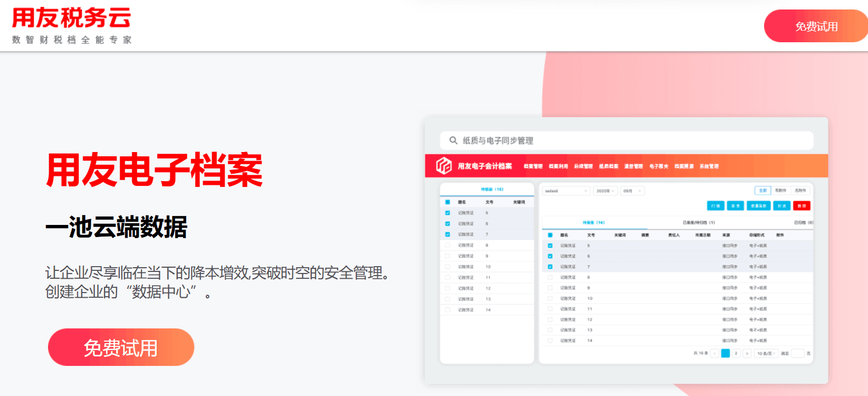Go to the previous page with the left arrow
Screen dimensions: 868x396
pos(714,353)
